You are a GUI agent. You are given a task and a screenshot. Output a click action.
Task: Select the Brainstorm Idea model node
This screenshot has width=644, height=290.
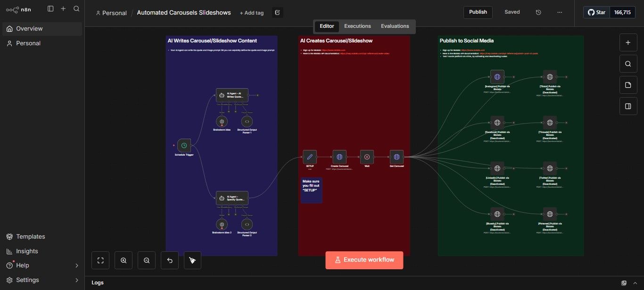[x=222, y=122]
